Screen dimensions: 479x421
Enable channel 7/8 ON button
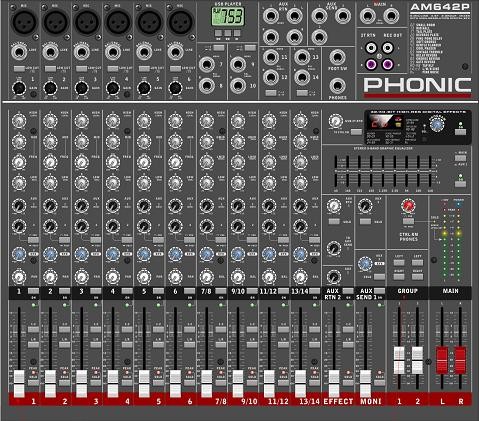pyautogui.click(x=221, y=291)
